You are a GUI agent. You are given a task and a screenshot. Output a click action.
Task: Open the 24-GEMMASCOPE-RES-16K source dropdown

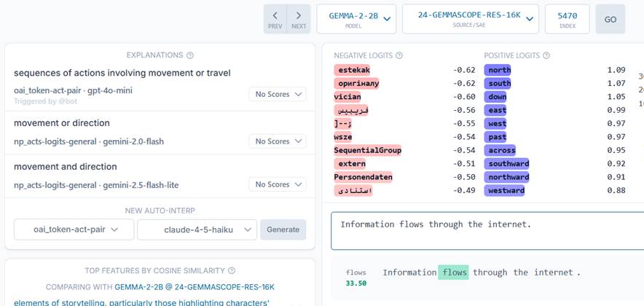[x=471, y=19]
